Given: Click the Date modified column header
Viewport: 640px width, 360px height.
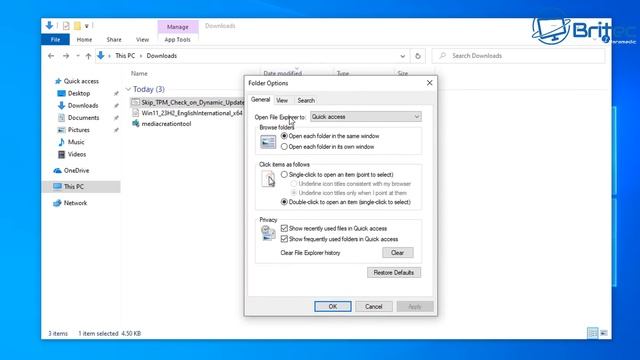Looking at the screenshot, I should pyautogui.click(x=282, y=73).
